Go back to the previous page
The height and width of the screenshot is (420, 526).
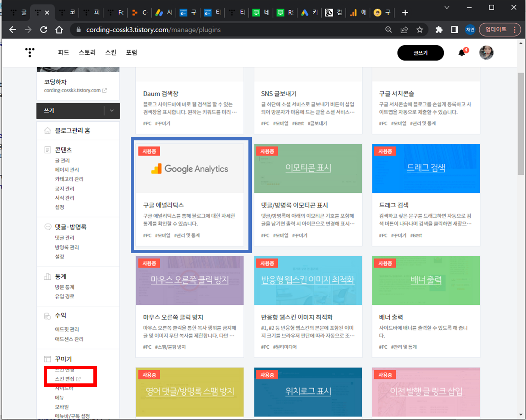(x=13, y=30)
